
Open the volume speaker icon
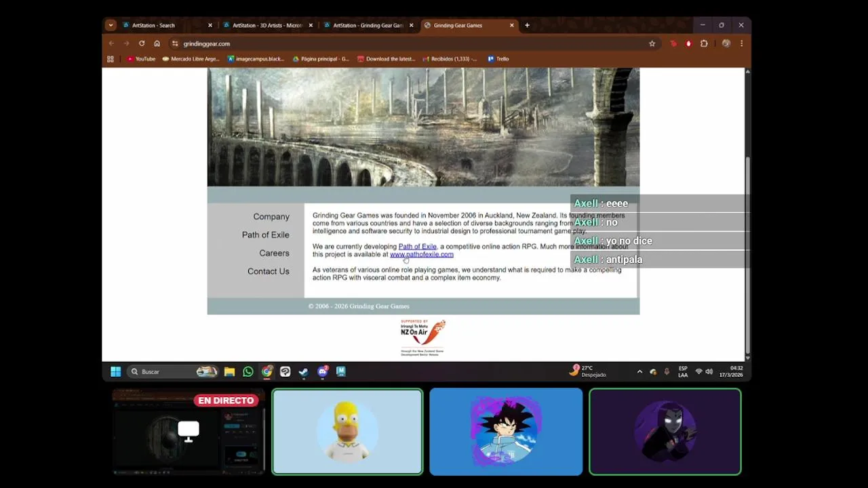(x=709, y=371)
